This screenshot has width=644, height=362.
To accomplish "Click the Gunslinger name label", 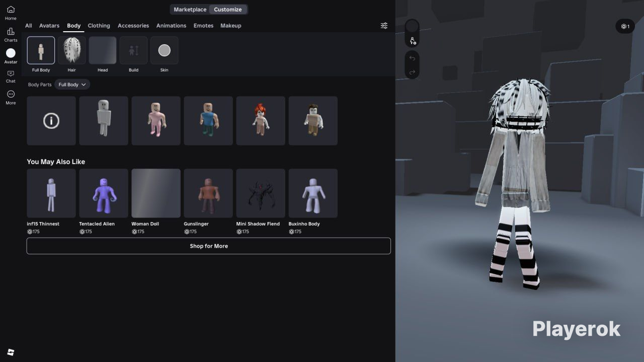I will point(196,224).
